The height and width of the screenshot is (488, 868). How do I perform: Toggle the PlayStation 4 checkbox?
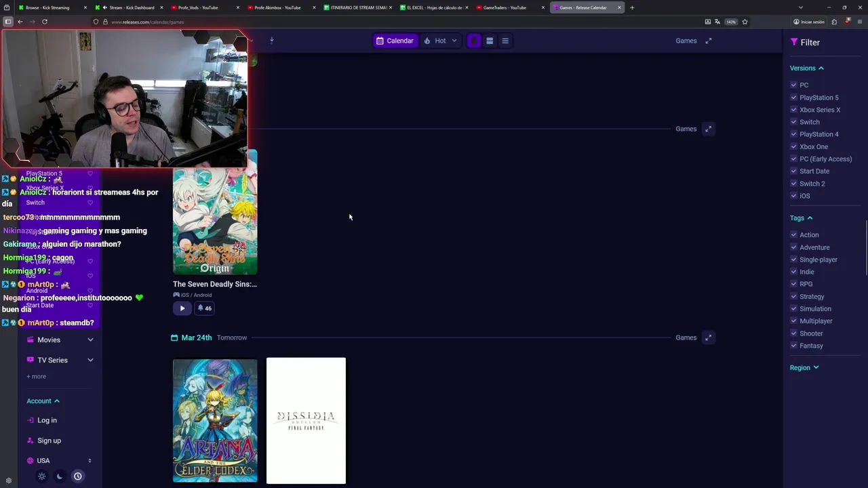793,134
